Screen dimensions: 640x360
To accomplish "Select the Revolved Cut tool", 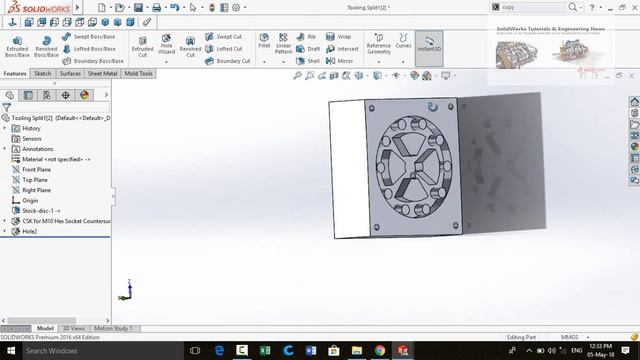I will click(190, 47).
